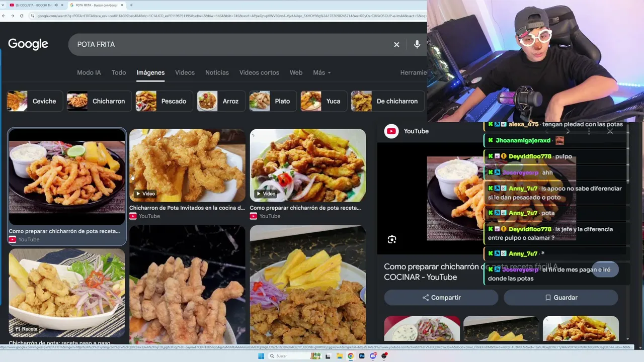This screenshot has width=644, height=362.
Task: Open the Noticias results tab
Action: (217, 72)
